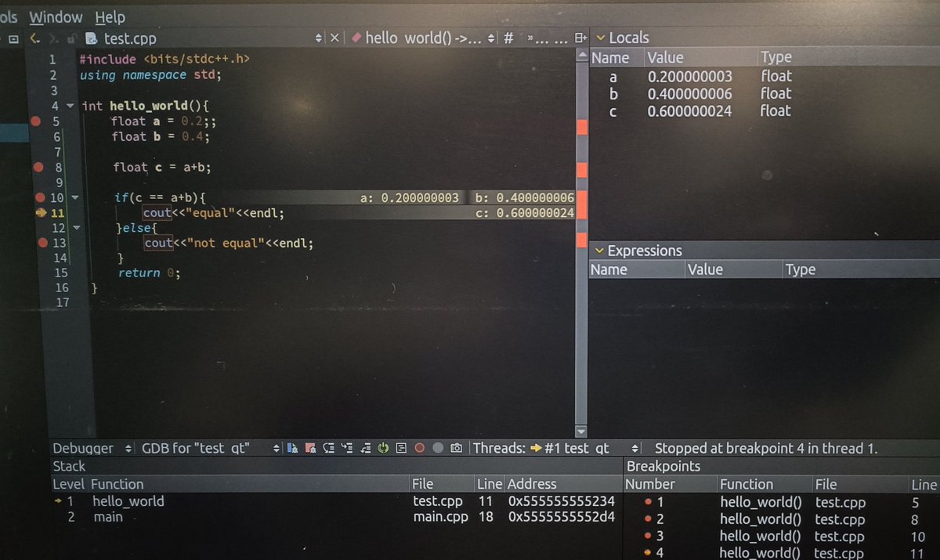This screenshot has width=940, height=560.
Task: Open the Debugger view selector dropdown
Action: 129,449
